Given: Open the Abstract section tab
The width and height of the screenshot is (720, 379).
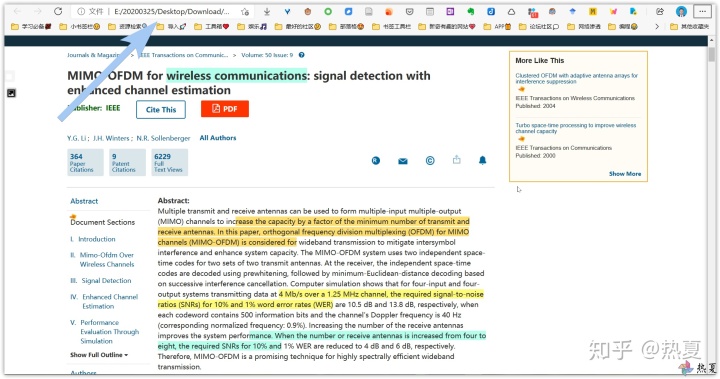Looking at the screenshot, I should (84, 201).
